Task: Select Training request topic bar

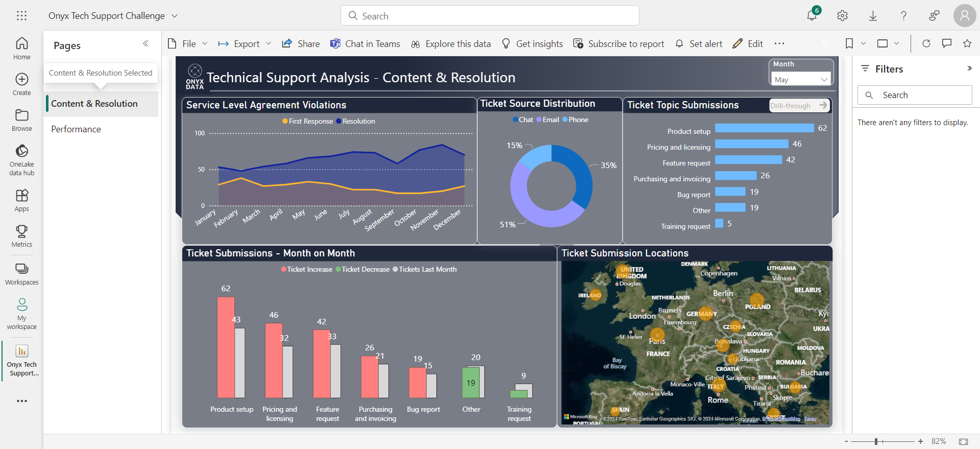Action: tap(719, 223)
